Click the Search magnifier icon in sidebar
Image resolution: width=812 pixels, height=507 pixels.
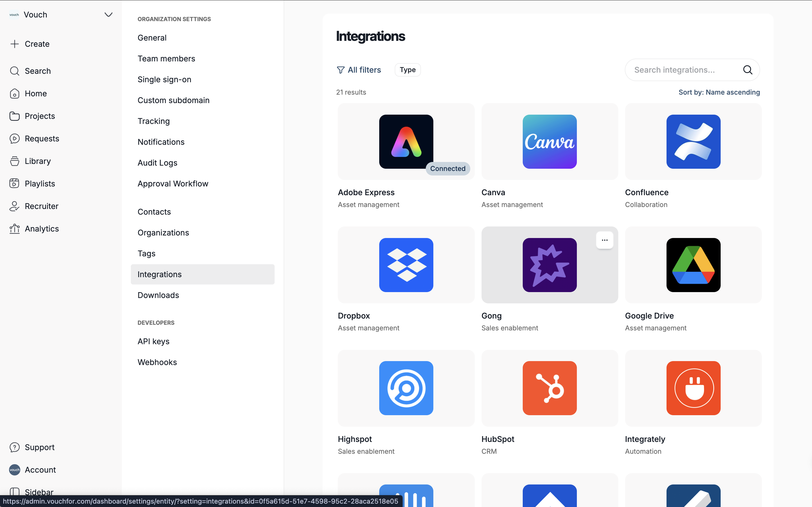click(x=14, y=71)
